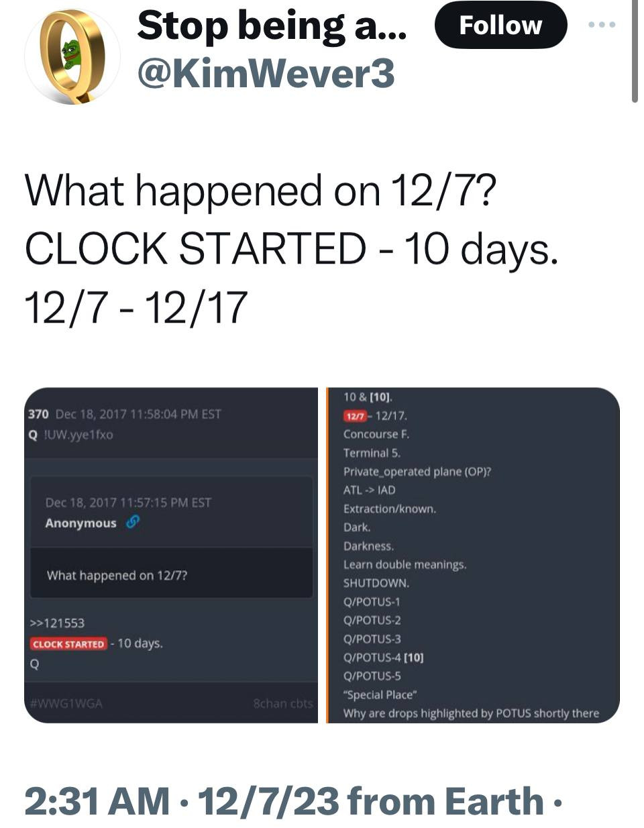Click the chain link icon beside Anonymous
Image resolution: width=644 pixels, height=828 pixels.
click(x=133, y=521)
